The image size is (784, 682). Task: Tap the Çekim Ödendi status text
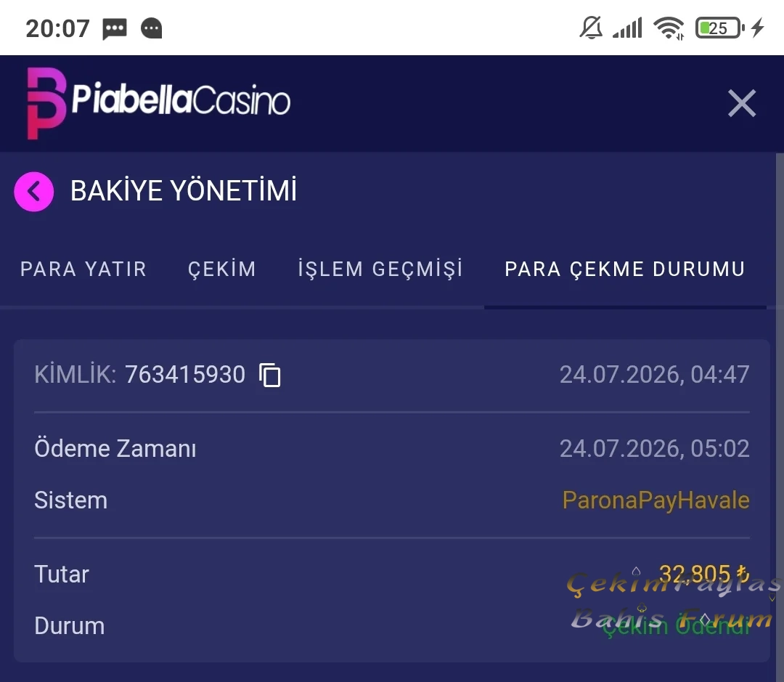tap(676, 627)
